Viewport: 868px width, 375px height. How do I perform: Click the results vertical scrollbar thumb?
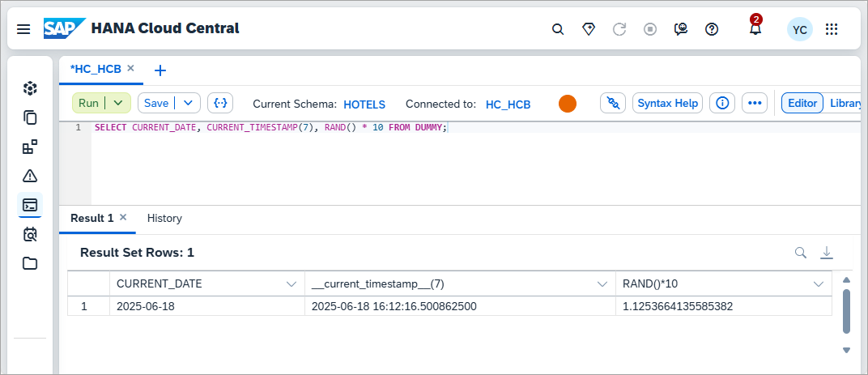tap(846, 311)
